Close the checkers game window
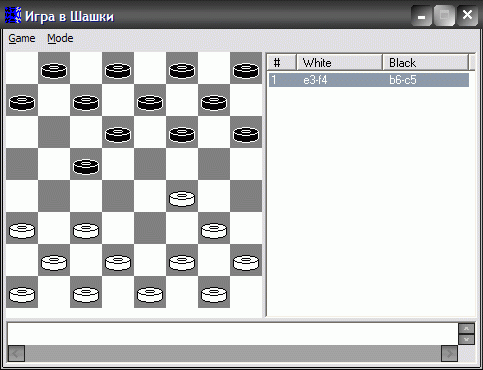 [x=467, y=16]
